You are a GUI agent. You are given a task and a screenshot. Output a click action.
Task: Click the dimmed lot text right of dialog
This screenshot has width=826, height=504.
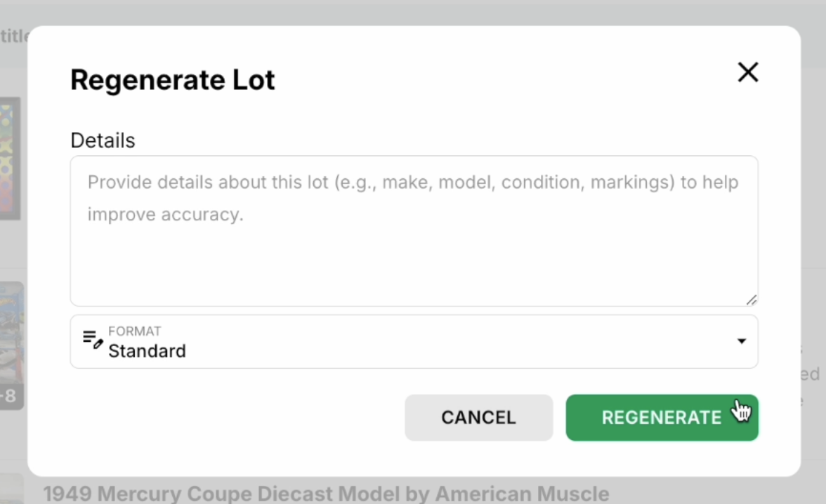(x=813, y=374)
